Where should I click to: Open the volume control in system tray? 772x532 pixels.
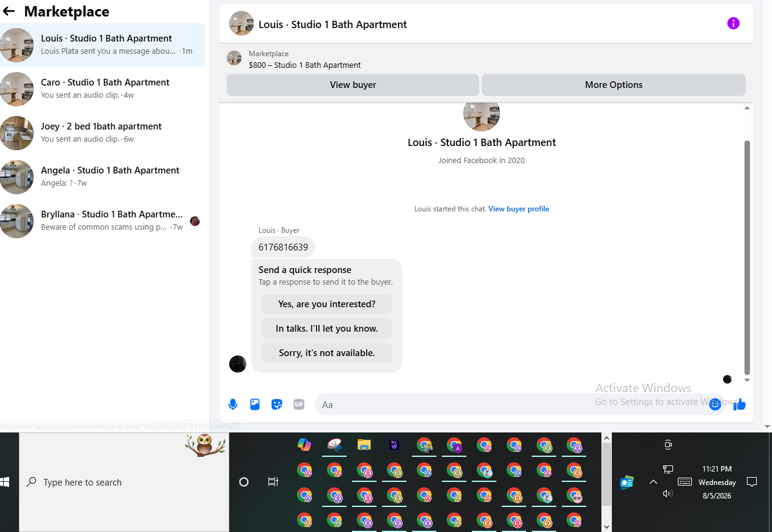[667, 494]
